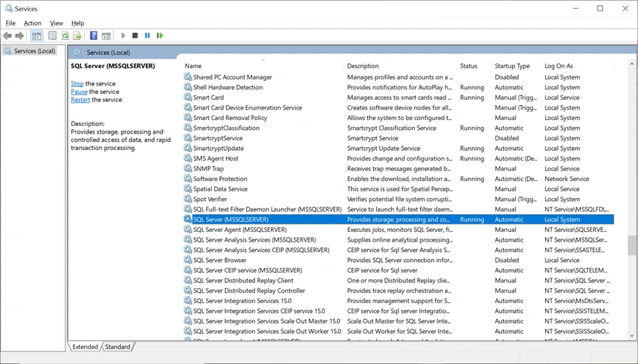Select SQL Server Analysis Services (MSSQLSERVER)
The width and height of the screenshot is (638, 364).
pyautogui.click(x=398, y=239)
